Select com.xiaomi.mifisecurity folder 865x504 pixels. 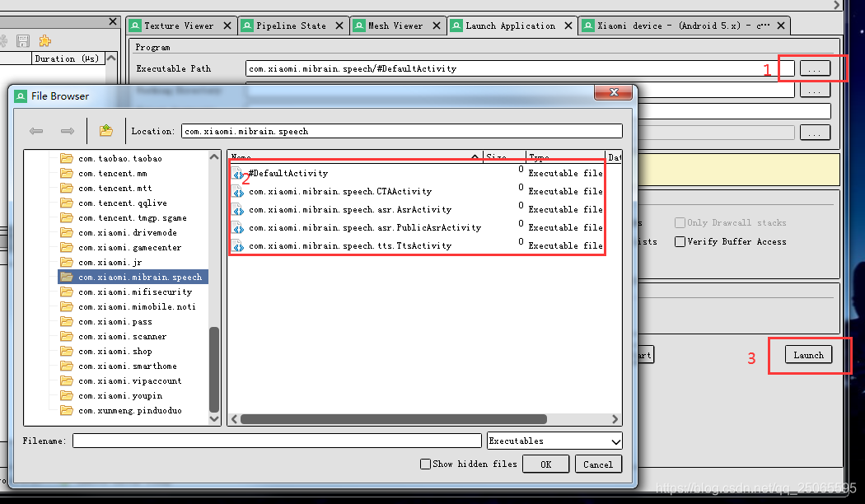tap(135, 292)
